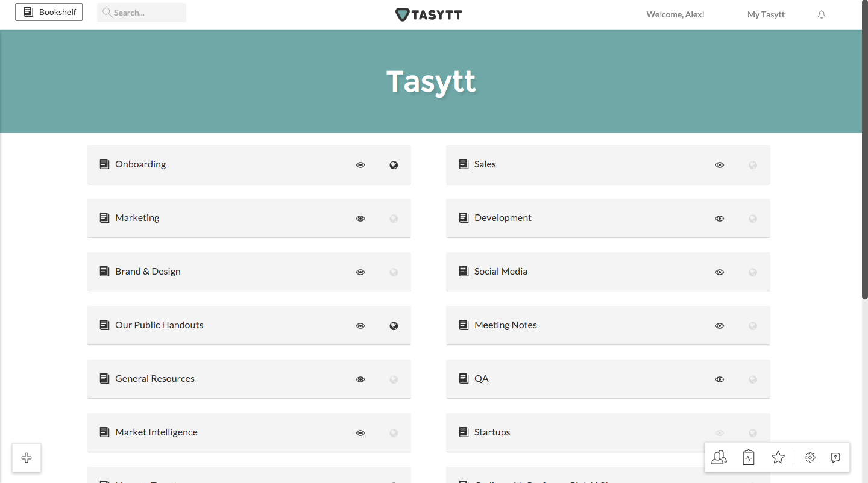The height and width of the screenshot is (483, 868).
Task: Click the book icon next to Marketing
Action: tap(104, 217)
